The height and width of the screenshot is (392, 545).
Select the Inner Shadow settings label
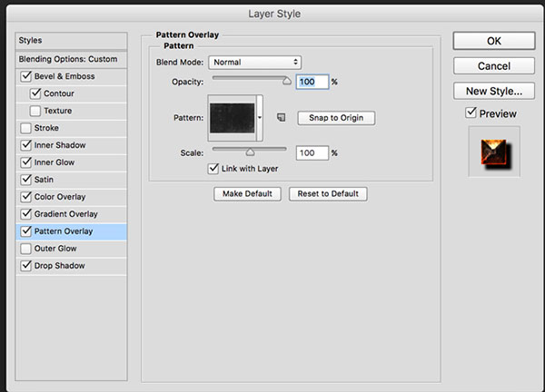coord(60,145)
